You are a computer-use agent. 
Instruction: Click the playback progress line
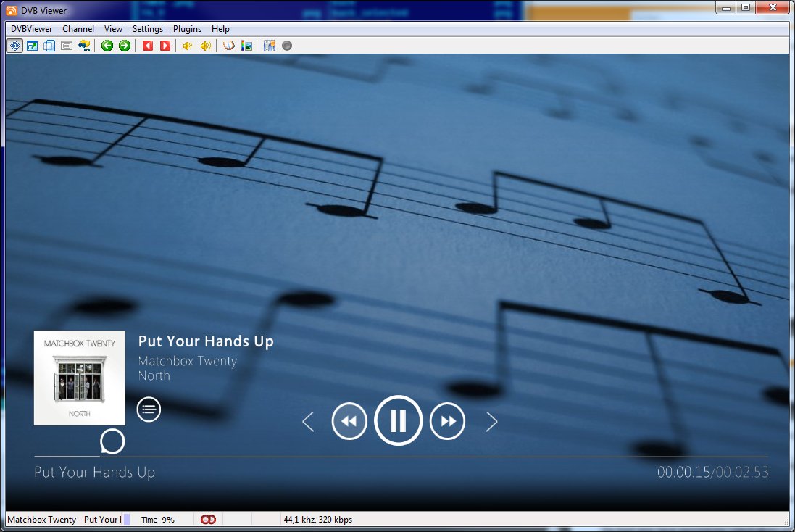401,457
